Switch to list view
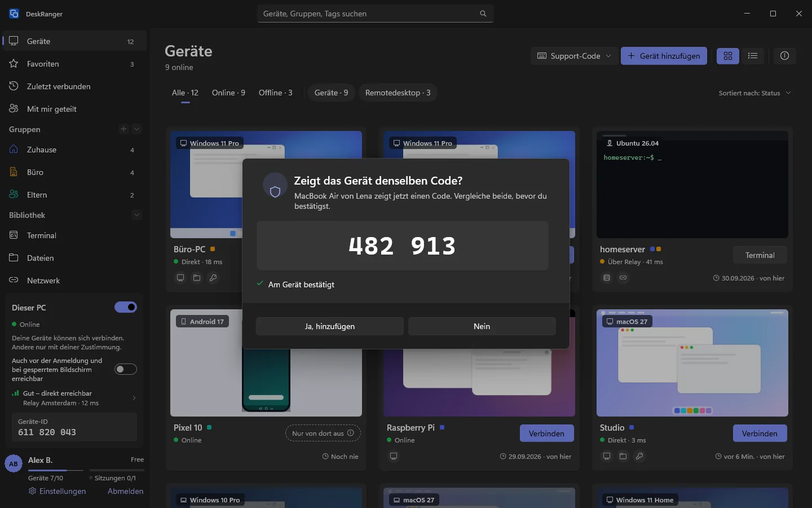The image size is (812, 508). tap(752, 56)
